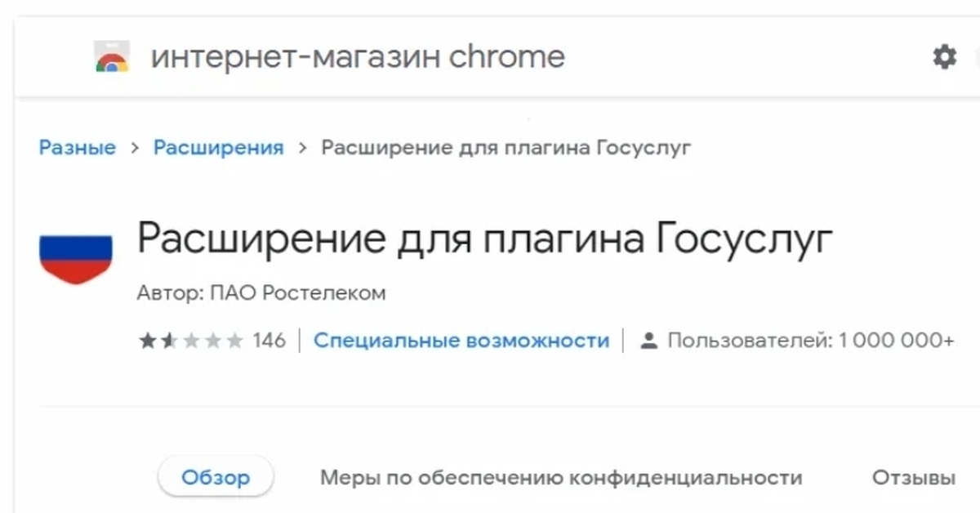
Task: Click the Chrome Web Store rainbow logo
Action: 112,58
